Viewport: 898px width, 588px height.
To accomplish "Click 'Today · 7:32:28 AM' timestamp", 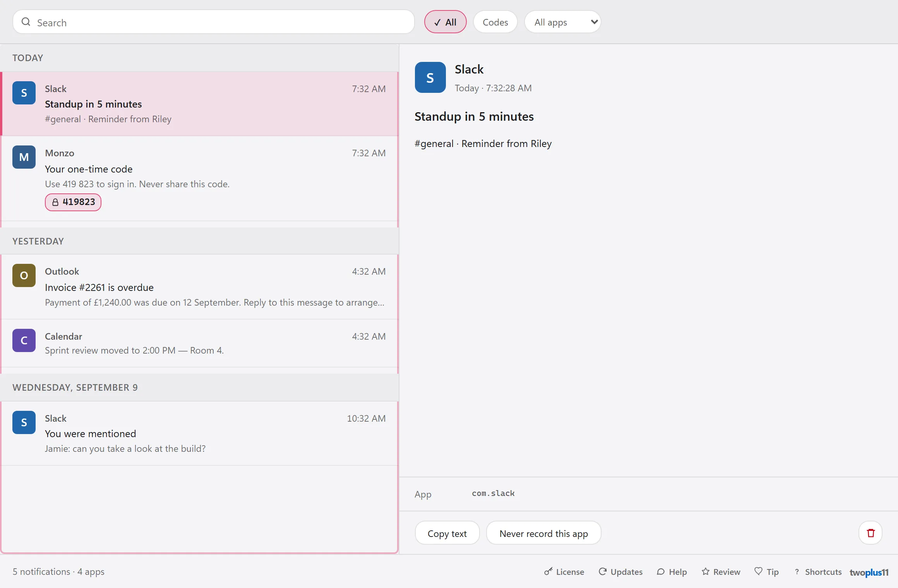I will [x=493, y=88].
